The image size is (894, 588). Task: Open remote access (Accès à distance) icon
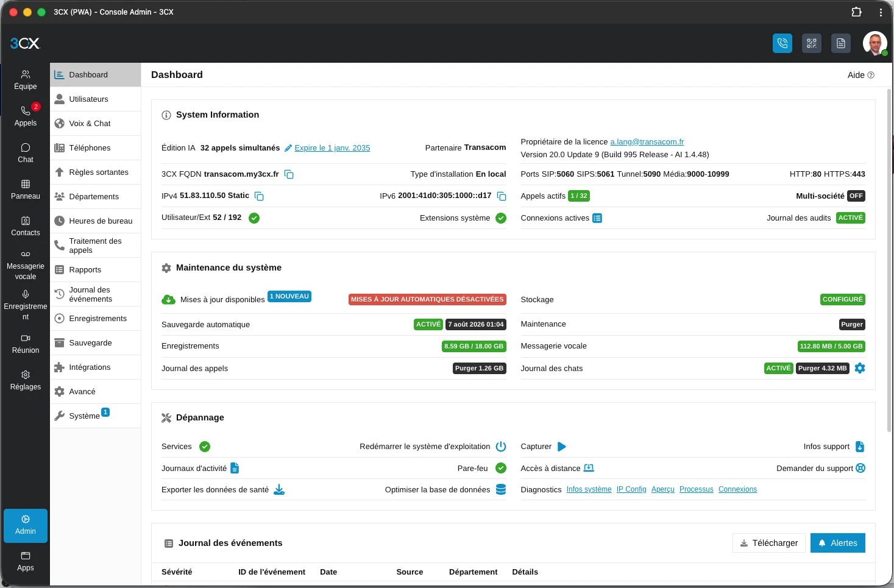tap(589, 468)
